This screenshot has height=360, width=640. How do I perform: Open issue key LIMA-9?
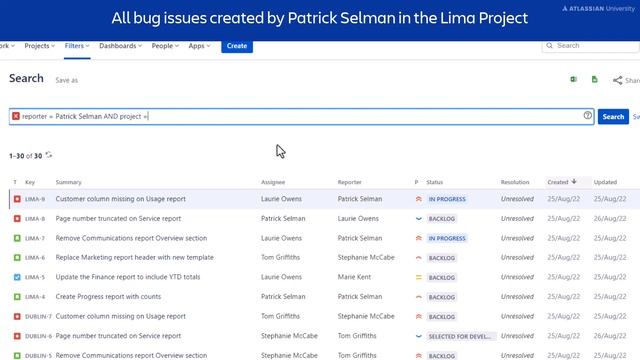tap(35, 199)
